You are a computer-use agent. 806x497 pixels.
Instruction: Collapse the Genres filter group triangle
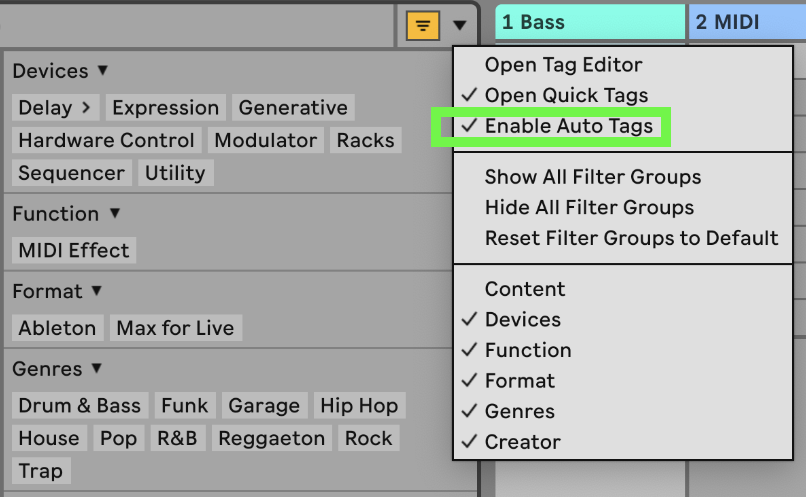click(x=97, y=369)
